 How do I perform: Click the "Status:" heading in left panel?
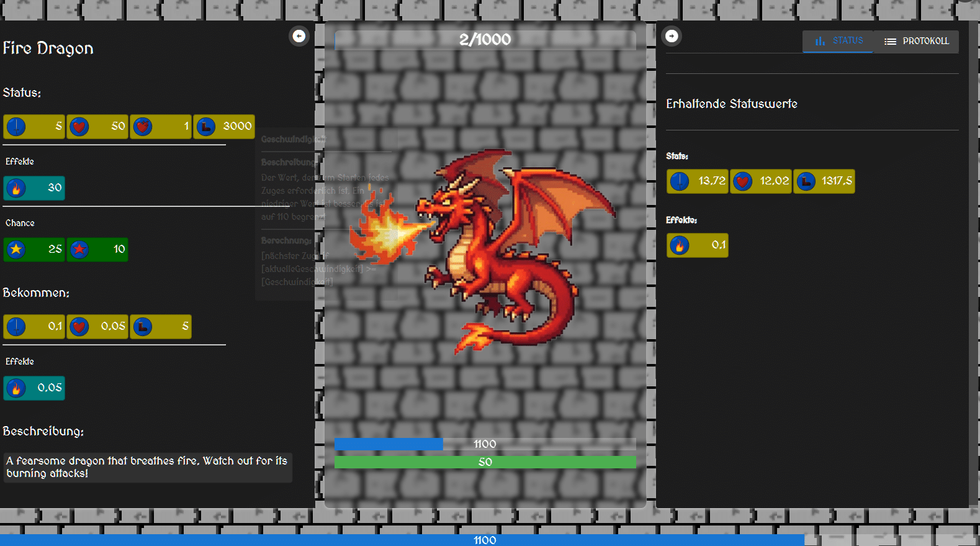22,93
